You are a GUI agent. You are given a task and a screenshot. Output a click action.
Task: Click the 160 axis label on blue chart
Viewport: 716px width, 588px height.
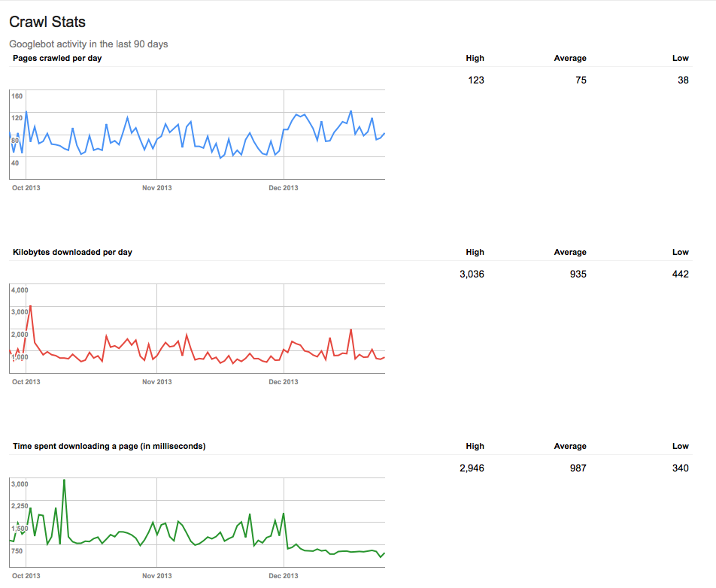coord(17,96)
